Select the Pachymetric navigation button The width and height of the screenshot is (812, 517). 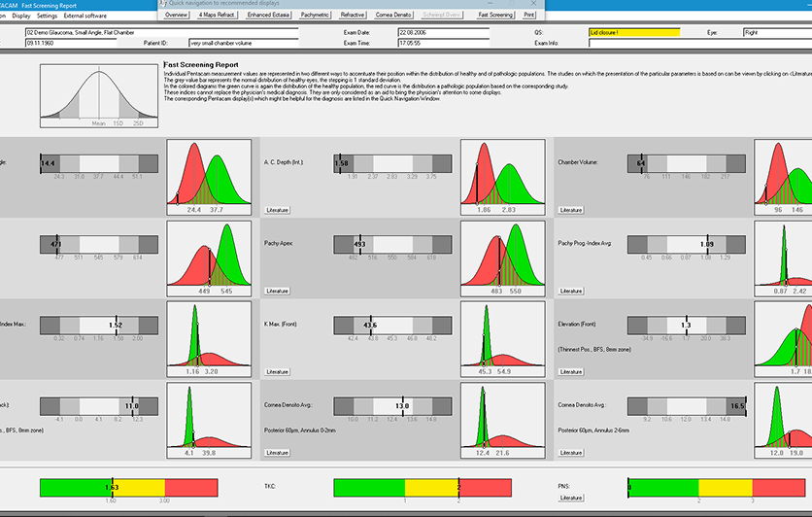[315, 15]
